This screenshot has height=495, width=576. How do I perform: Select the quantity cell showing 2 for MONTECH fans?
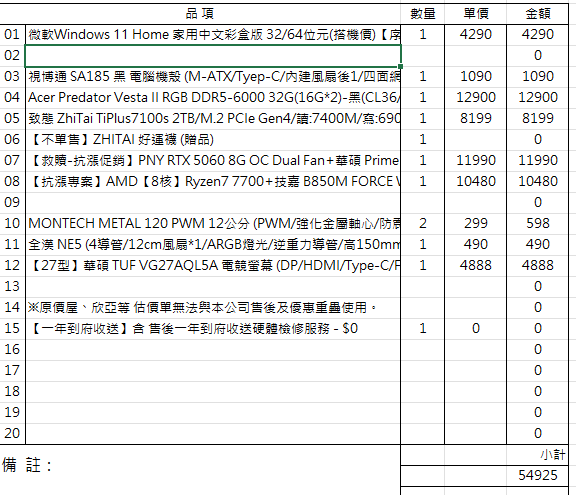(x=422, y=224)
